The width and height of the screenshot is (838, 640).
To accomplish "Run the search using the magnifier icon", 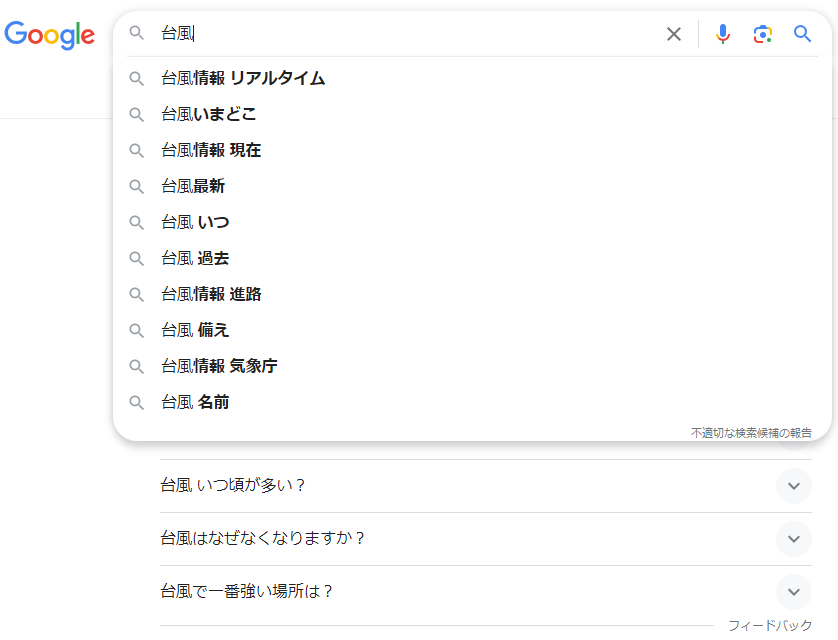I will 801,33.
